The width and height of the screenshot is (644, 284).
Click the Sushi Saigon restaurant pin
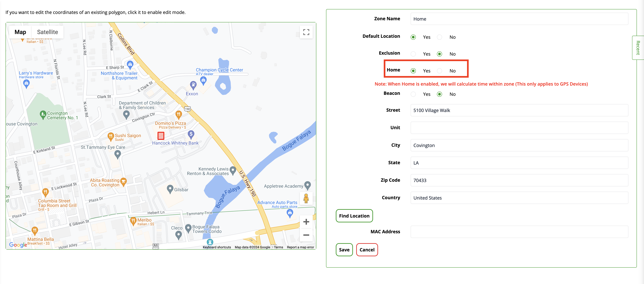[x=111, y=136]
